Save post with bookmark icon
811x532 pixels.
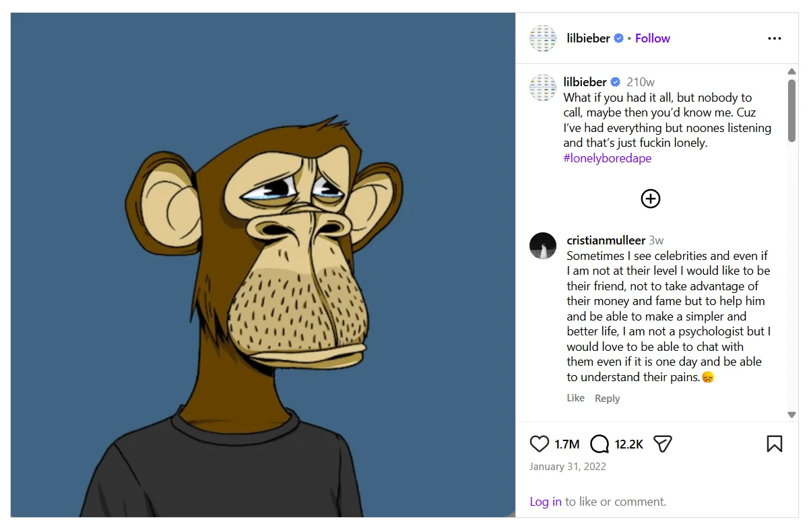(775, 444)
